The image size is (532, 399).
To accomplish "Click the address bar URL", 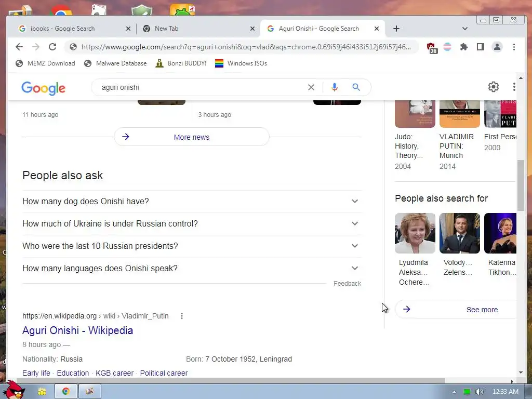I will click(246, 47).
